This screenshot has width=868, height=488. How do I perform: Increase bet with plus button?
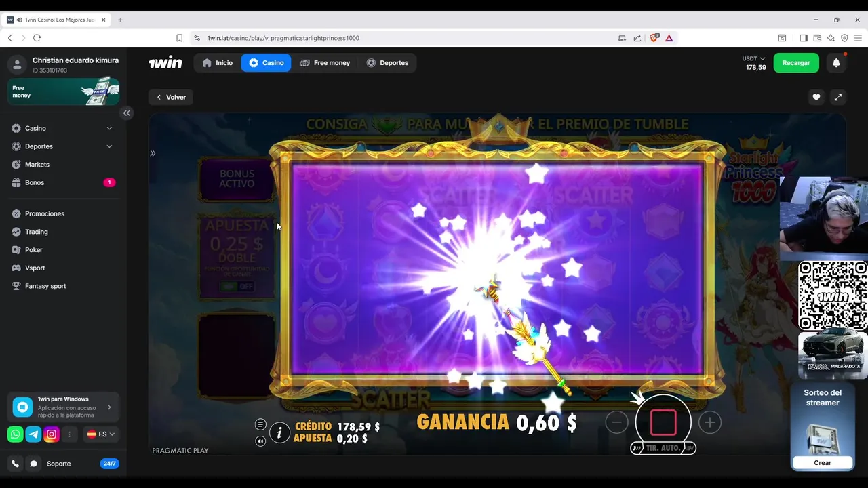709,423
